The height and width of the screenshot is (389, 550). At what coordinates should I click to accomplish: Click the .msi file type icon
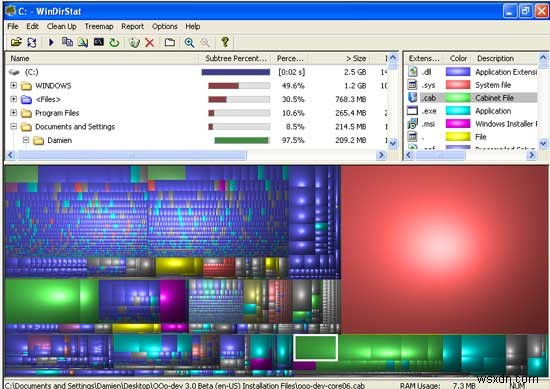pos(412,123)
